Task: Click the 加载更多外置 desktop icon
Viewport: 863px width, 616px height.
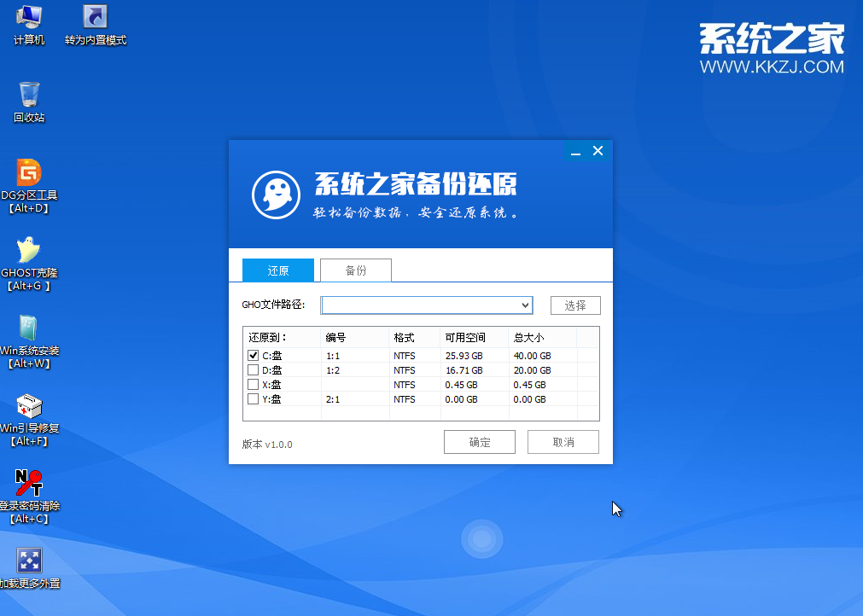Action: [x=29, y=561]
